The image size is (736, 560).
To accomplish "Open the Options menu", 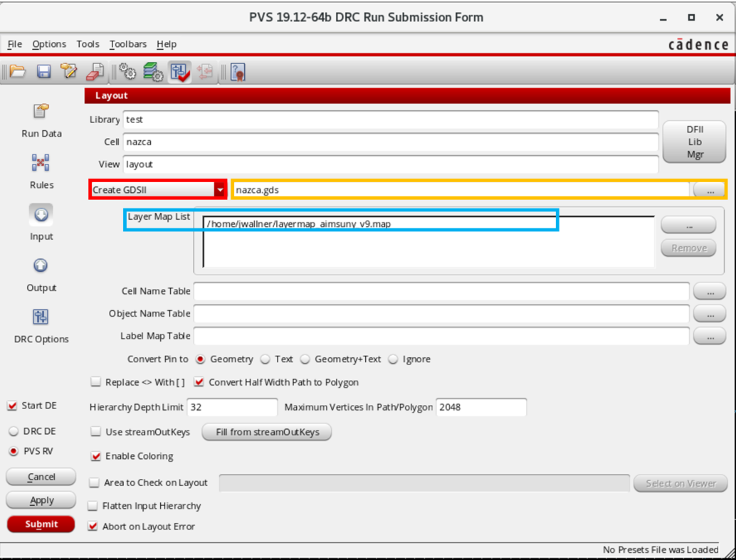I will click(x=49, y=44).
